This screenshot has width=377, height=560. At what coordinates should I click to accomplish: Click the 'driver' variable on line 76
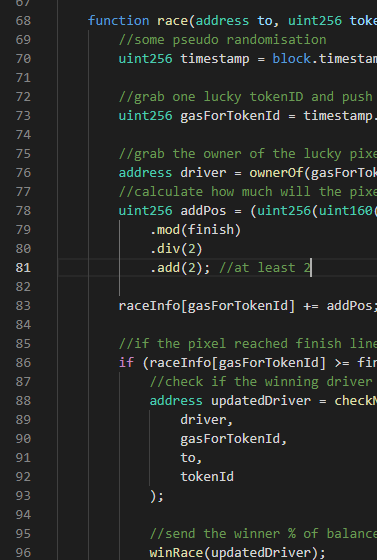pyautogui.click(x=203, y=172)
